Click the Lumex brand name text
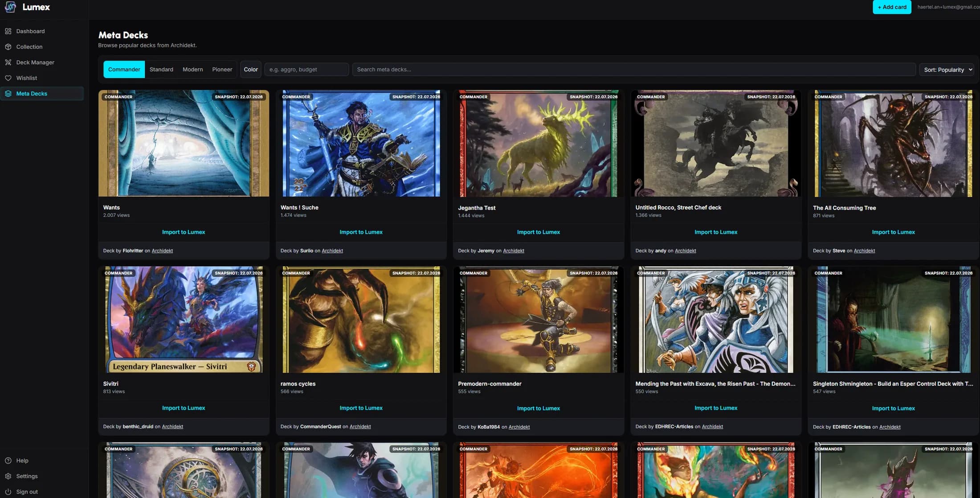This screenshot has width=980, height=498. pos(36,7)
